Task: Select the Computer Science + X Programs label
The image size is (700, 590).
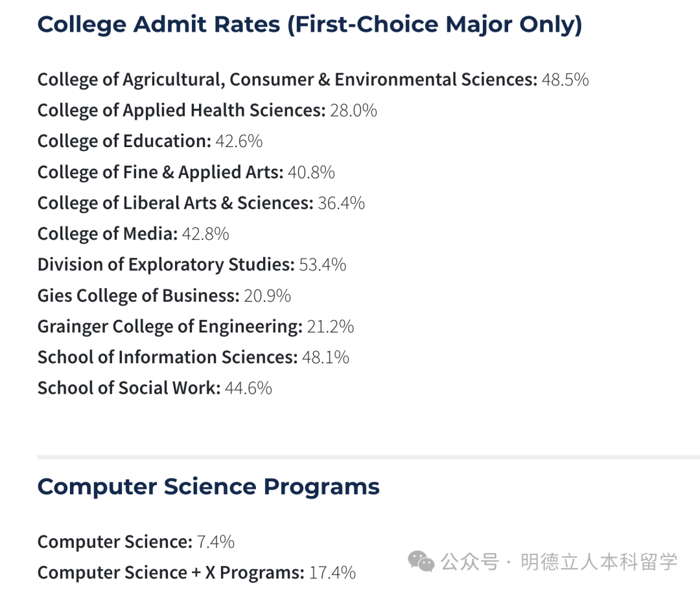Action: (170, 573)
